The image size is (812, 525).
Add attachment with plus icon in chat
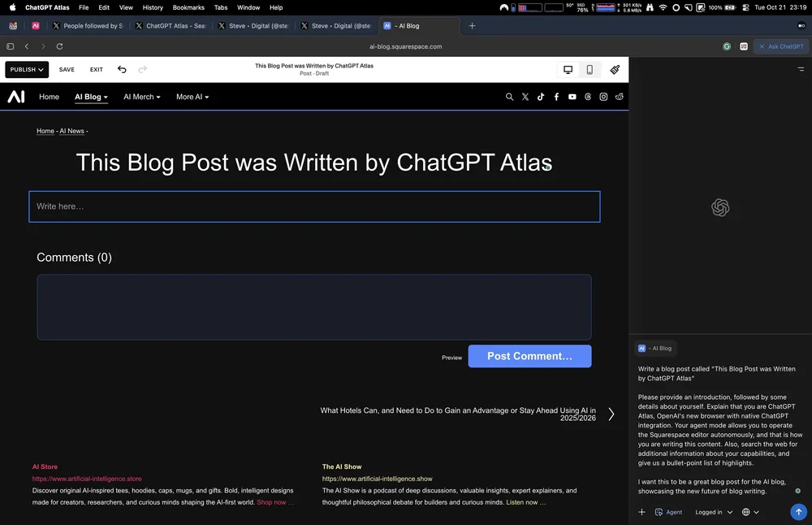click(641, 512)
